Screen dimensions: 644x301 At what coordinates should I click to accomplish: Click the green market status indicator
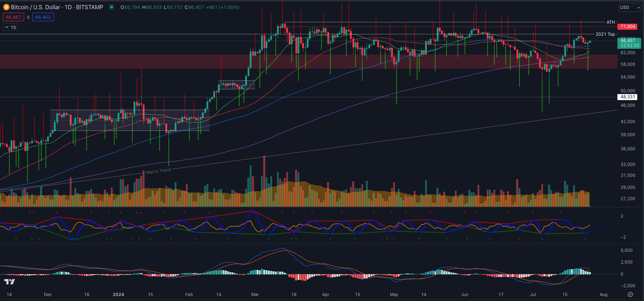[112, 7]
